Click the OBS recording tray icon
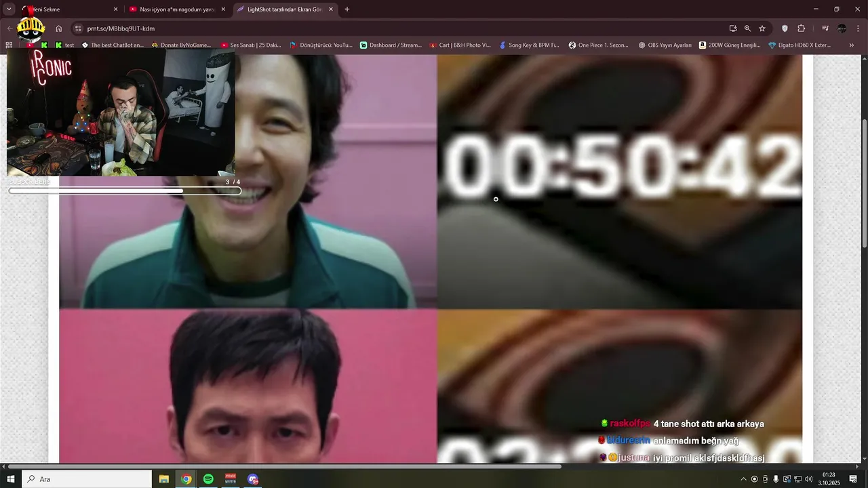The image size is (868, 488). (754, 479)
